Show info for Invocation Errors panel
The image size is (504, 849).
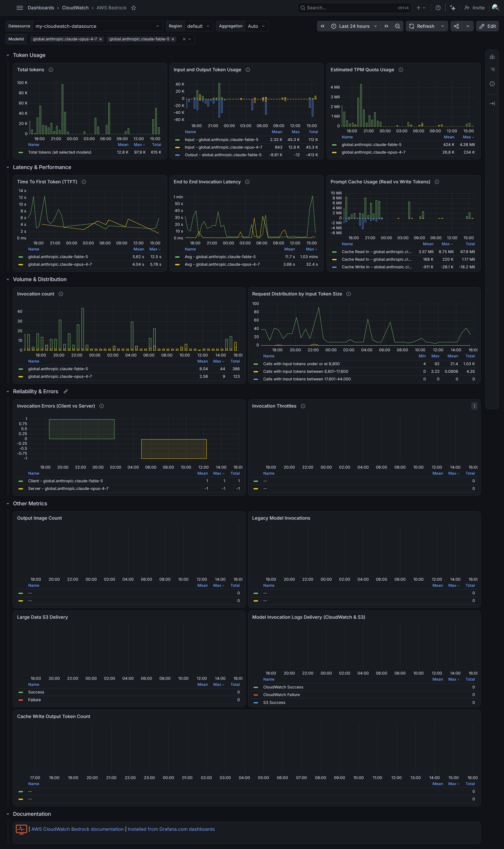102,406
